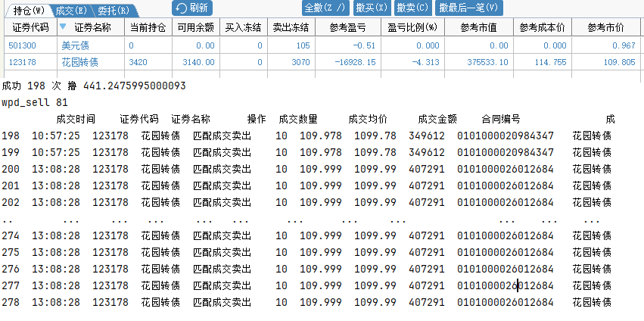Viewport: 644px width, 321px height.
Task: Click the wpd_sell 81 output line
Action: [x=35, y=103]
